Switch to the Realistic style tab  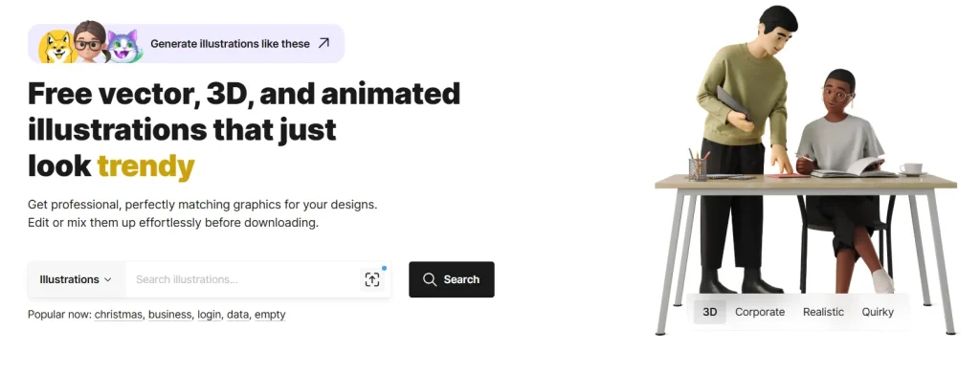pyautogui.click(x=823, y=312)
